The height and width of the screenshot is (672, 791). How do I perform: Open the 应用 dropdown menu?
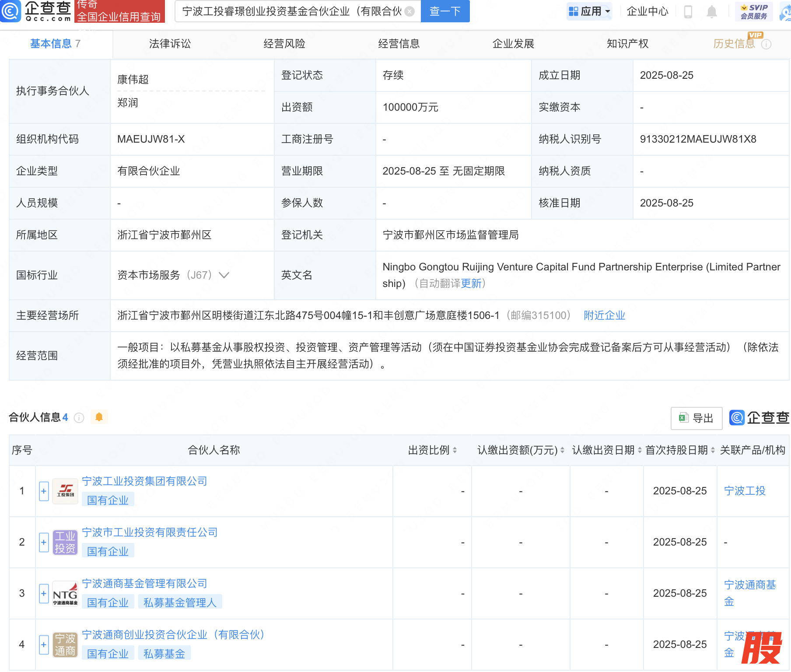589,11
